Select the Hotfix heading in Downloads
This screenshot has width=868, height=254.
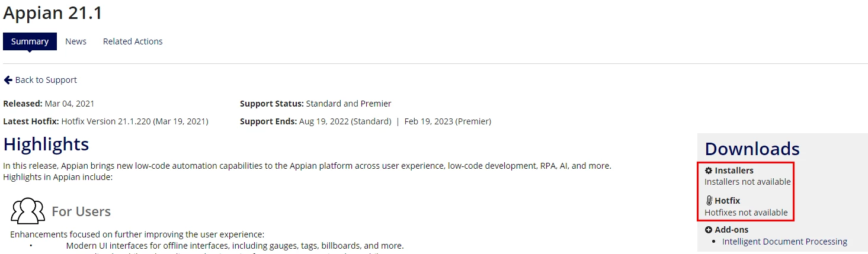pos(727,201)
